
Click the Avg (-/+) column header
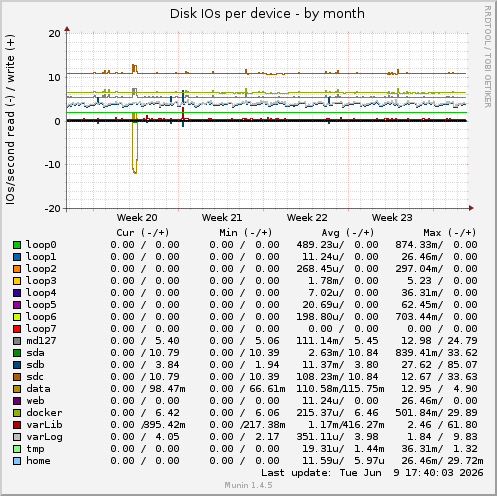[x=348, y=233]
